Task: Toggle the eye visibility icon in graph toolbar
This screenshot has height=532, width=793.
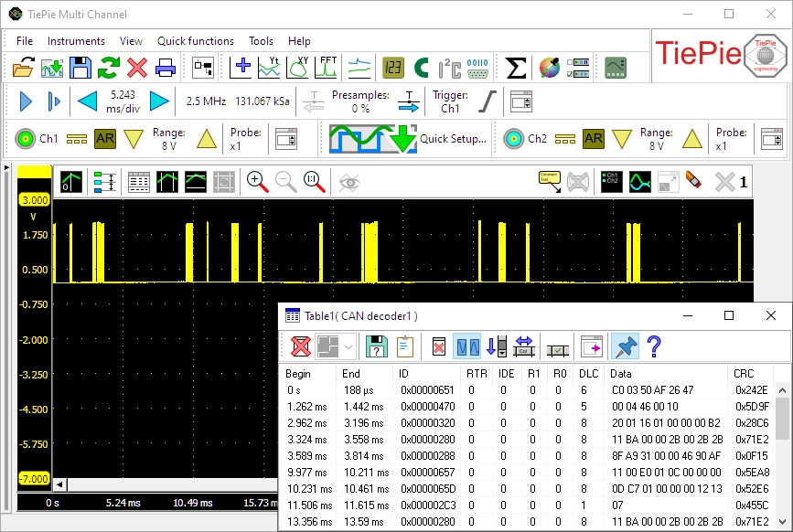Action: coord(349,182)
